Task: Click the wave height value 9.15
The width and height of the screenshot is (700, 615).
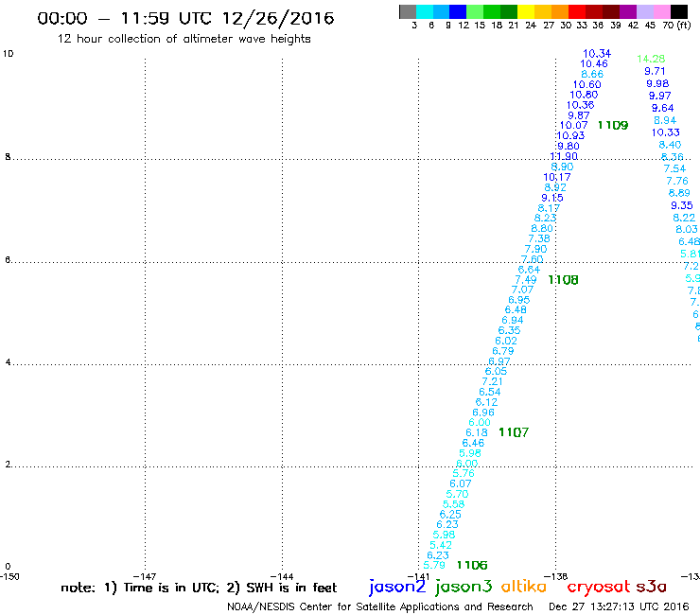Action: 552,198
